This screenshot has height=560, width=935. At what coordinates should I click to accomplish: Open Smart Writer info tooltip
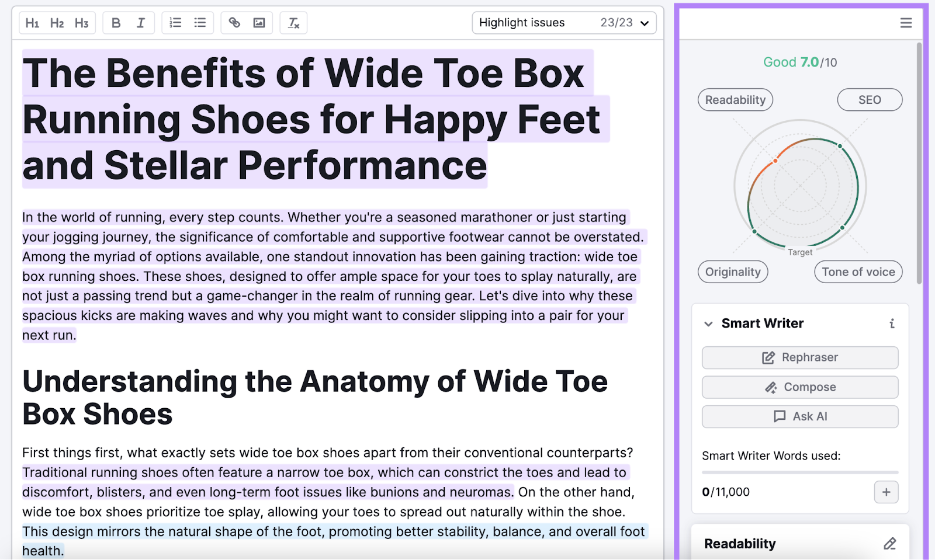pyautogui.click(x=891, y=324)
